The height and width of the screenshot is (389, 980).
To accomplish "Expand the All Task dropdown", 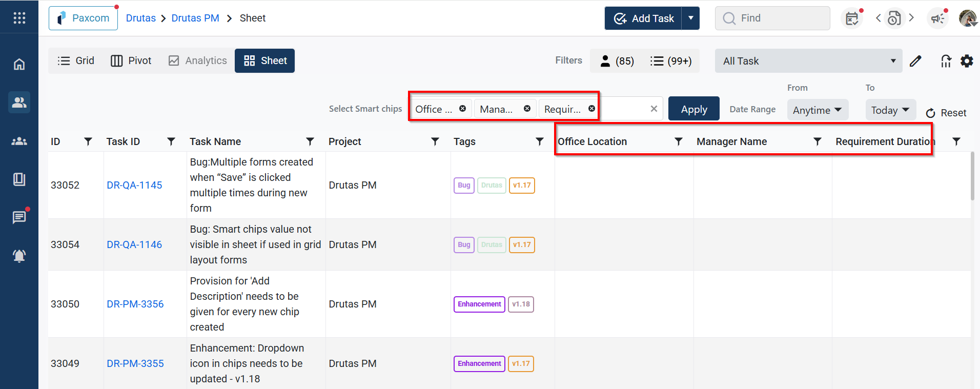I will click(808, 61).
